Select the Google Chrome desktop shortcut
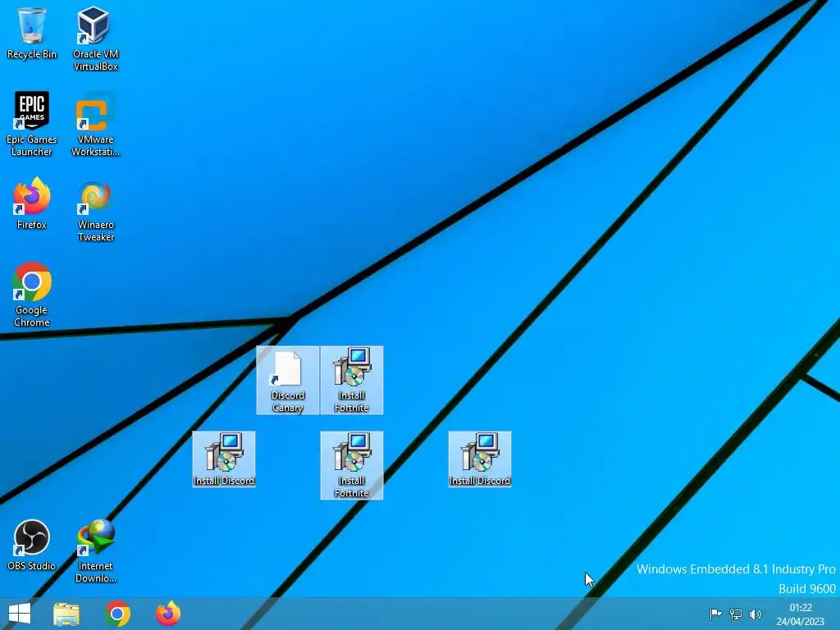The width and height of the screenshot is (840, 630). [x=32, y=294]
